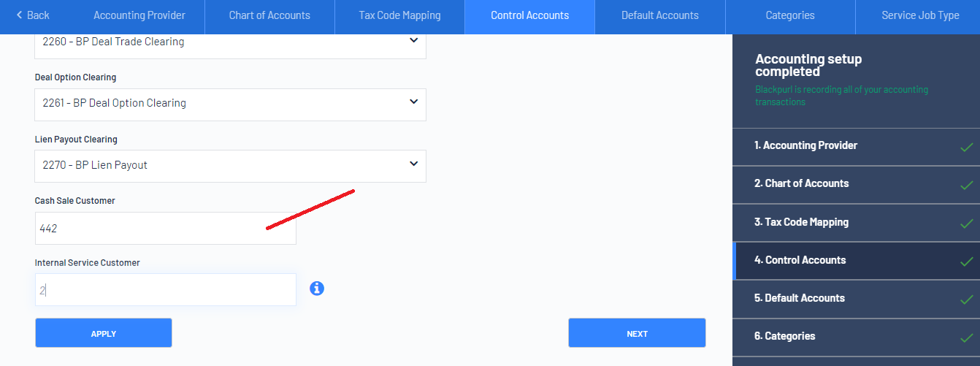The height and width of the screenshot is (366, 980).
Task: Click the checkmark next to Control Accounts step
Action: pyautogui.click(x=967, y=262)
